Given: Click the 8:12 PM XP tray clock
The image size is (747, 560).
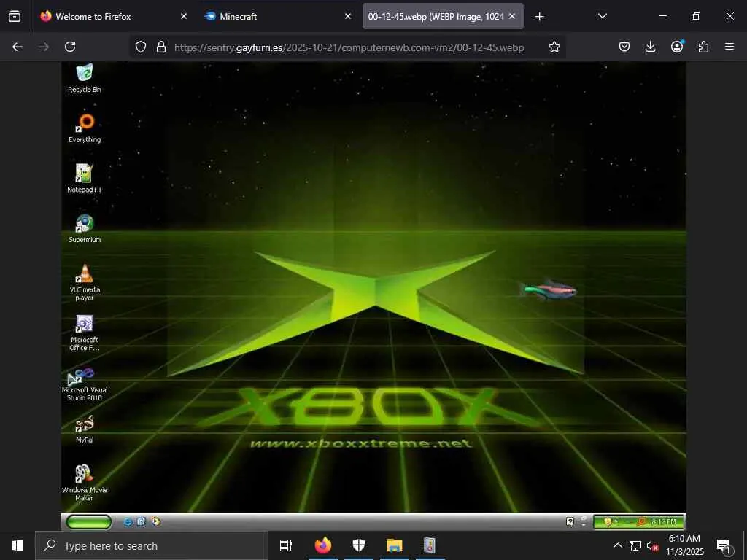Looking at the screenshot, I should click(664, 522).
